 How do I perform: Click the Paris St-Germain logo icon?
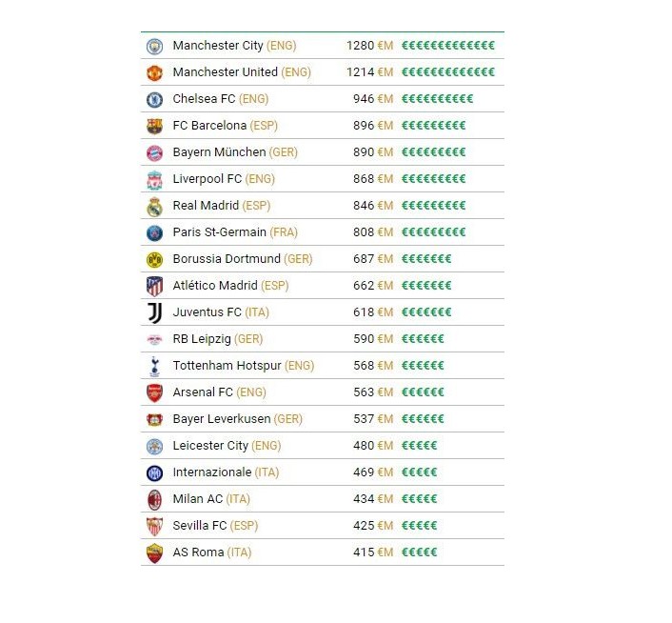(x=154, y=232)
